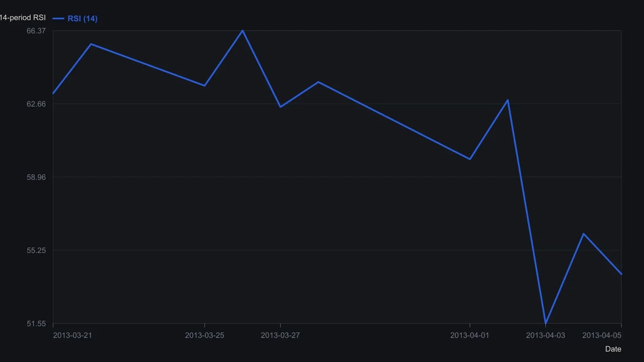Click the RSI lowest point on 2013-04-03

[x=545, y=323]
